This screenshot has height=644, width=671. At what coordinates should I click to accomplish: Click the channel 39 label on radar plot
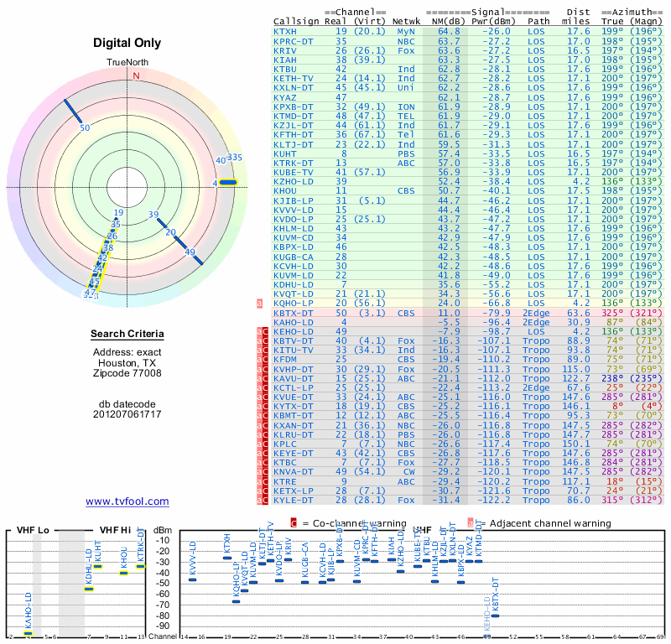(x=153, y=215)
